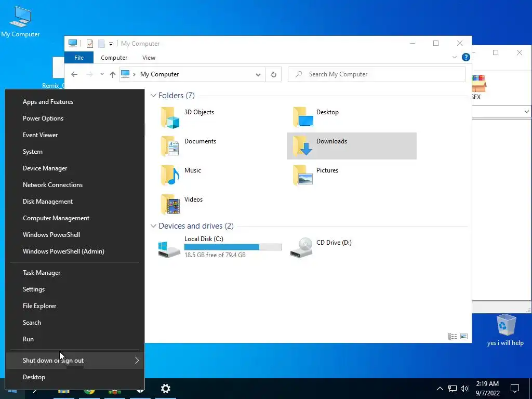
Task: Launch Windows PowerShell (Admin)
Action: (75, 251)
